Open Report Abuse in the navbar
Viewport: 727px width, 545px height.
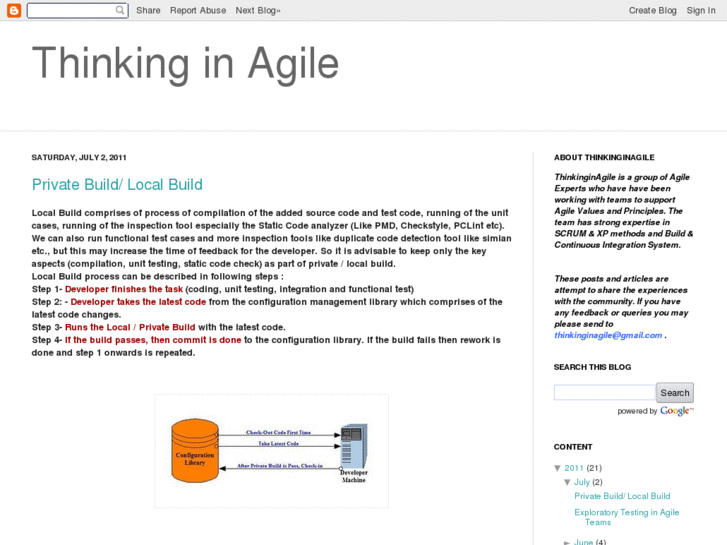click(198, 10)
